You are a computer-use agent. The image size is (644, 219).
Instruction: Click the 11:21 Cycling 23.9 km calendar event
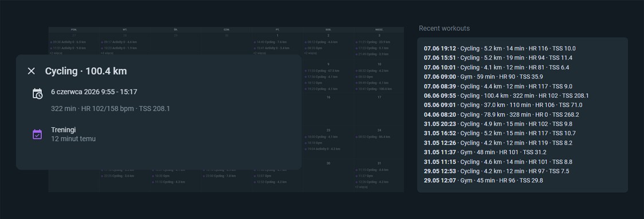[373, 42]
